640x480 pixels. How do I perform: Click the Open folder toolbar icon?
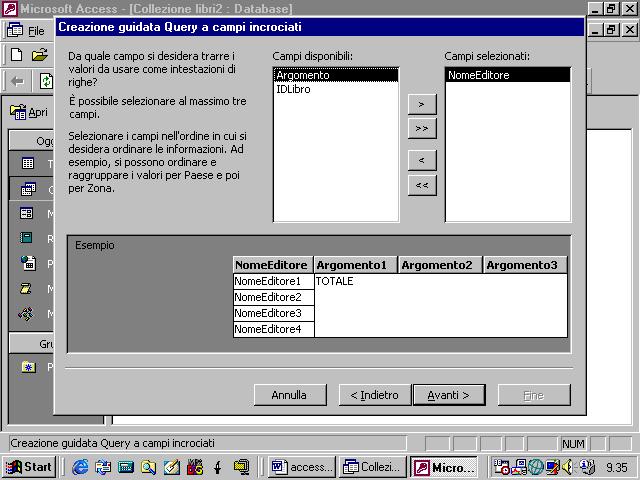[39, 54]
